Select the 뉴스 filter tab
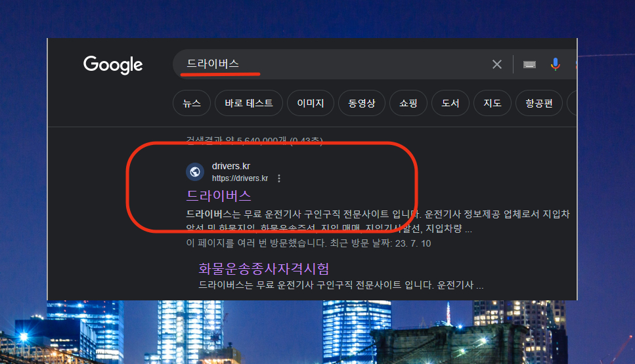This screenshot has width=635, height=364. 192,103
